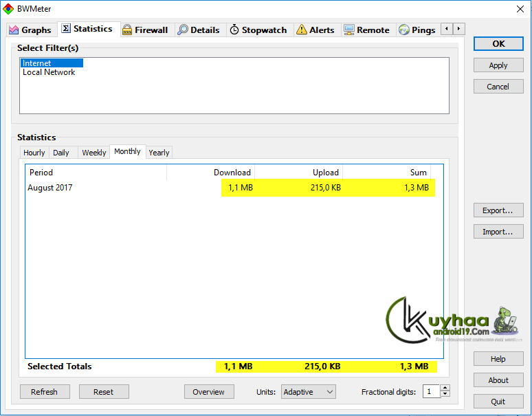Decrease fractional digits with down arrow
This screenshot has height=416, width=532.
(445, 395)
